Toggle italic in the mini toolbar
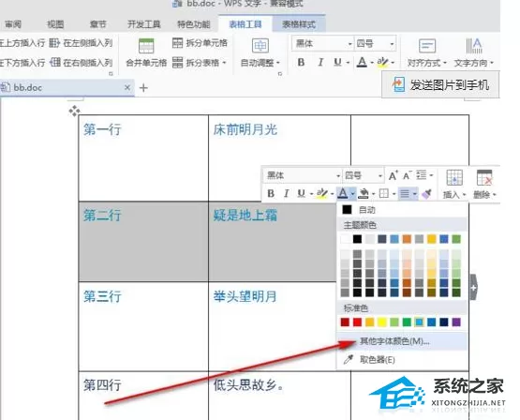The width and height of the screenshot is (520, 420). click(x=286, y=193)
